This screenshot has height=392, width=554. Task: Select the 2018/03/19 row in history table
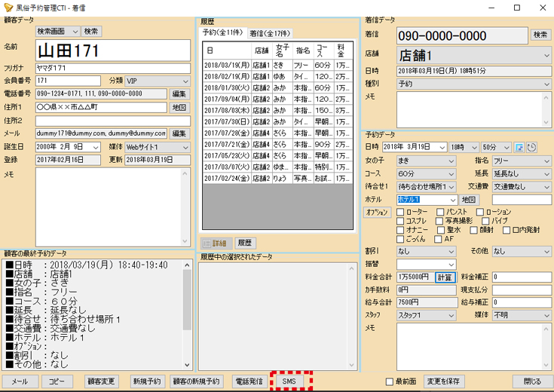pos(227,65)
